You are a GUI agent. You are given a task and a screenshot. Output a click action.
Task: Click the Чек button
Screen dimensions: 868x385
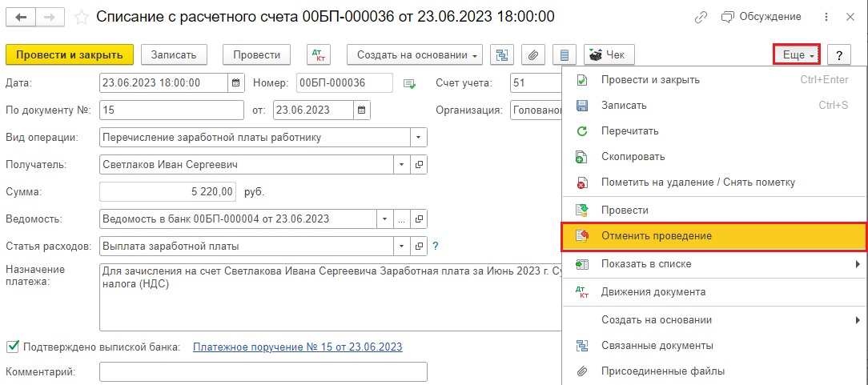pos(609,54)
